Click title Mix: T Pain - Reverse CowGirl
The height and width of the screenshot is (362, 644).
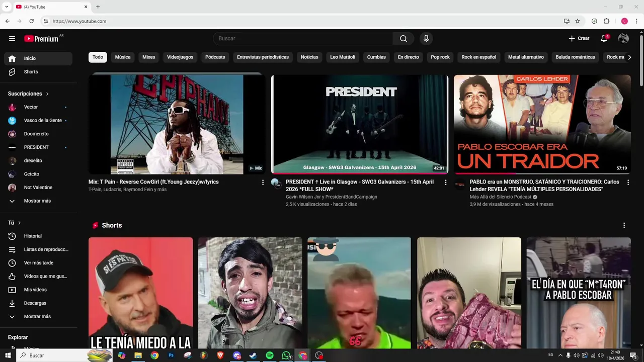153,182
